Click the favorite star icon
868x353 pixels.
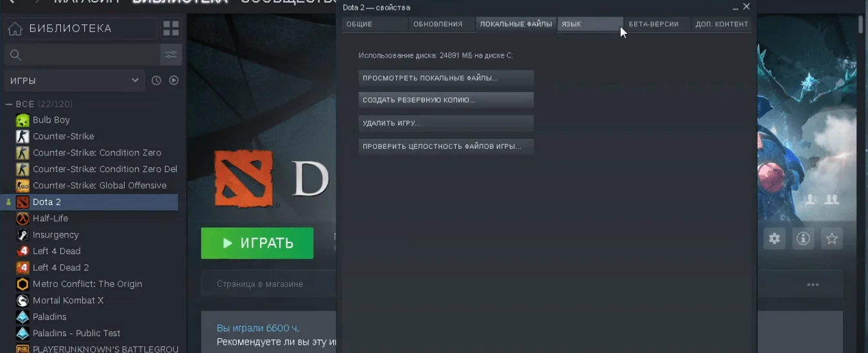pos(832,239)
